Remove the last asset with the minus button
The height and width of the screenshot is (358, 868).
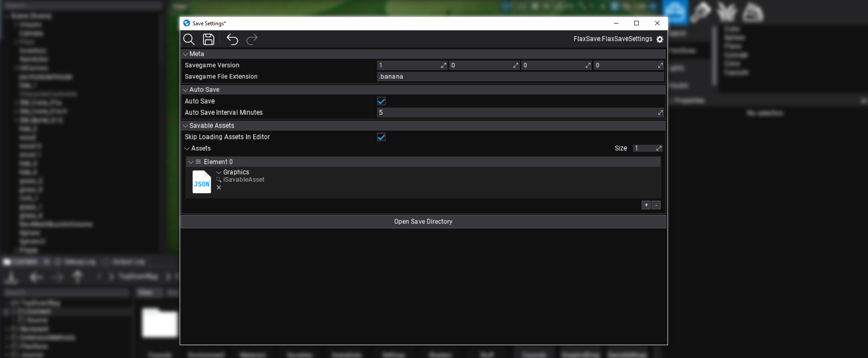click(x=656, y=205)
